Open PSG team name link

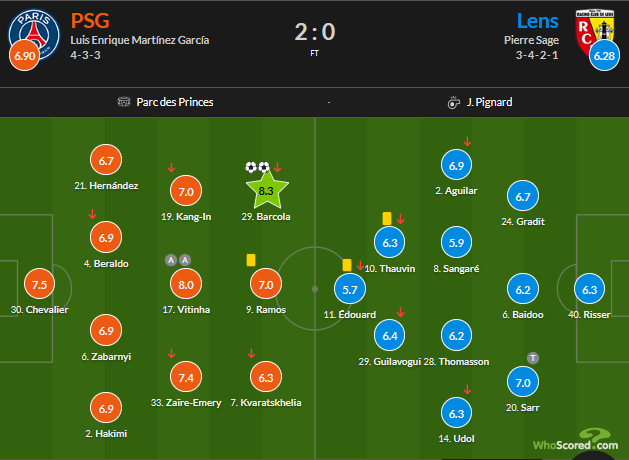tap(92, 19)
